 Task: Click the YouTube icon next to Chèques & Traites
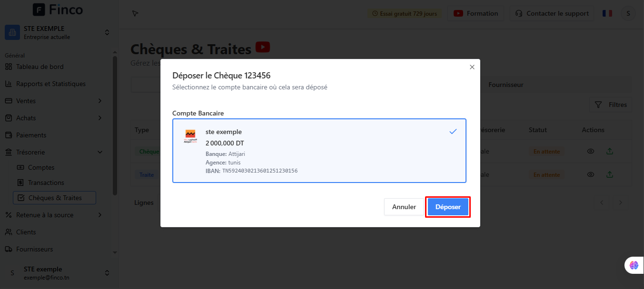[263, 47]
